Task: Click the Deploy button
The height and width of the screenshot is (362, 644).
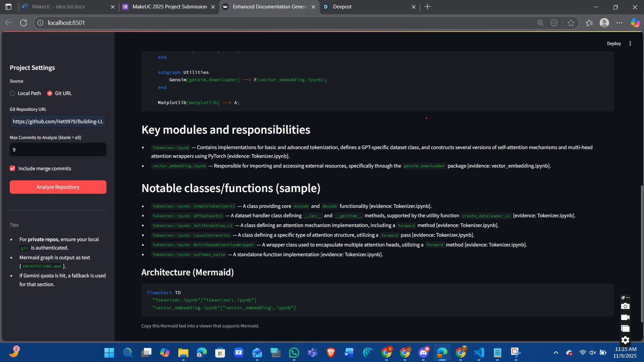Action: tap(614, 43)
